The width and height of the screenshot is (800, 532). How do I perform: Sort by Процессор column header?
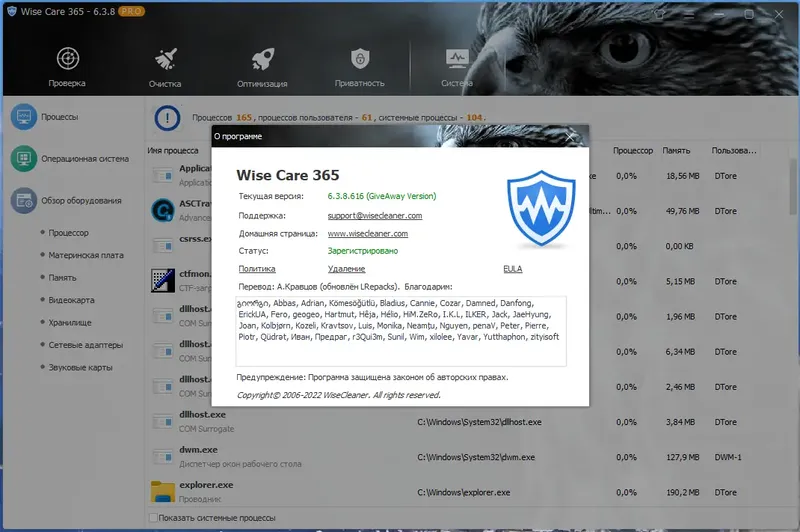(633, 150)
